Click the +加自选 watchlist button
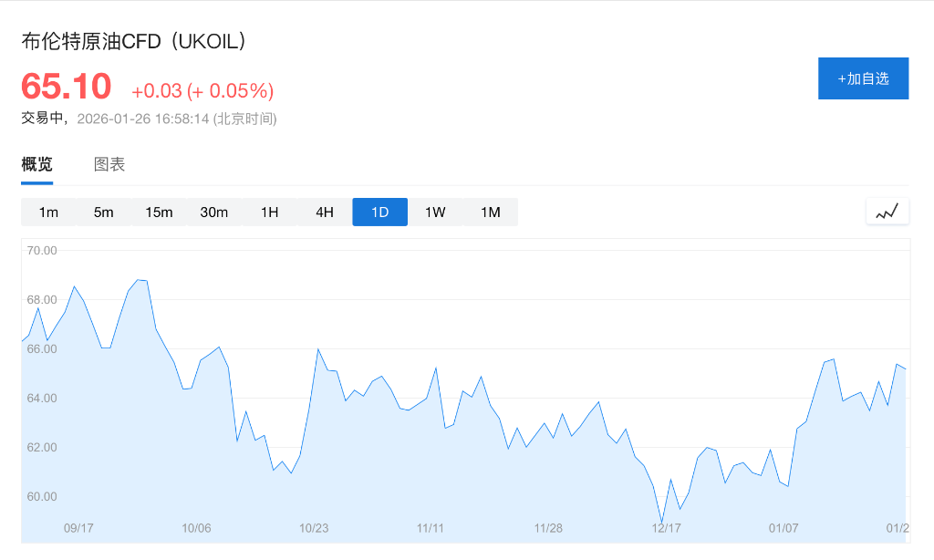The height and width of the screenshot is (560, 934). [863, 78]
